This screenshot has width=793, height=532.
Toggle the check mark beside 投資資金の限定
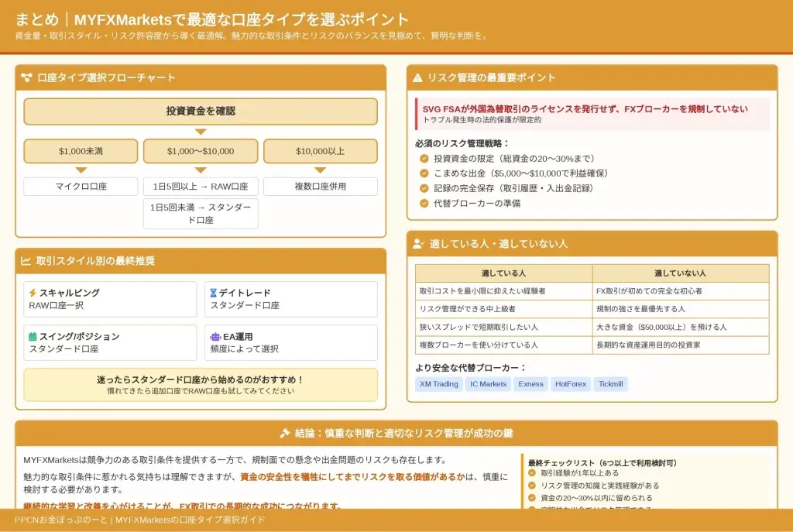tap(424, 159)
